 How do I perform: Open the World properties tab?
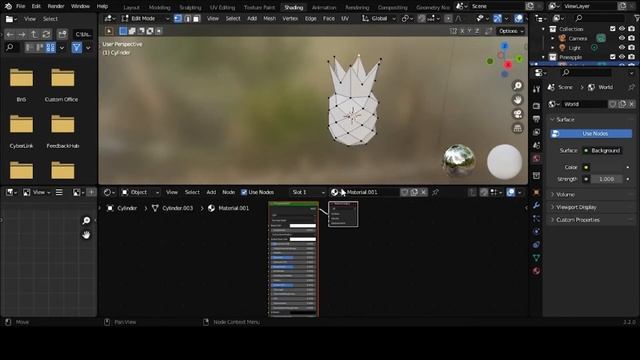tap(536, 158)
